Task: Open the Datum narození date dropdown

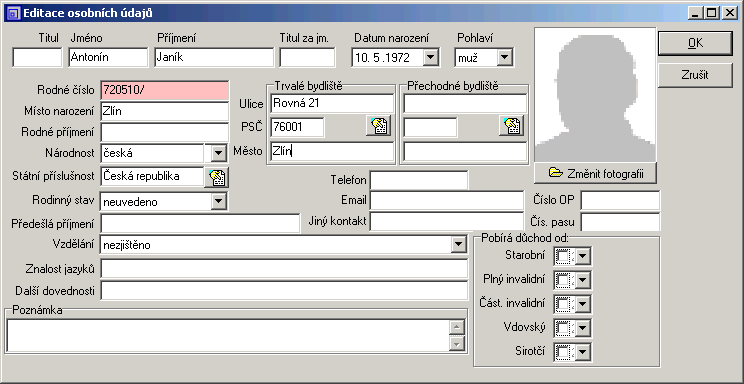Action: pos(430,58)
